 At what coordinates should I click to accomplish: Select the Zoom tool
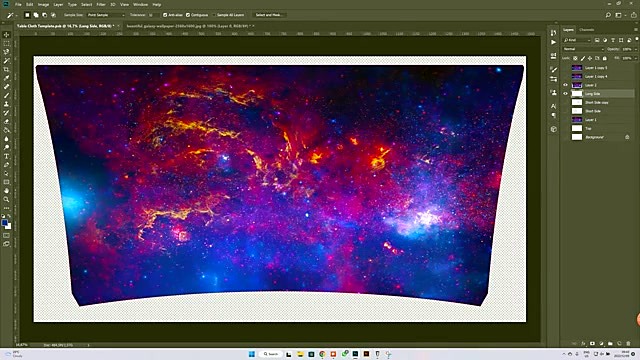point(6,200)
